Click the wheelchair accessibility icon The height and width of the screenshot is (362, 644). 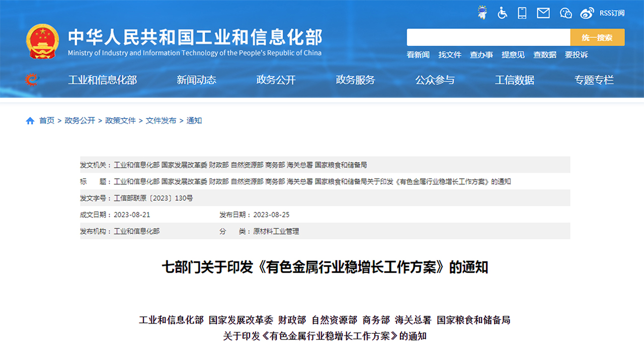click(x=502, y=13)
